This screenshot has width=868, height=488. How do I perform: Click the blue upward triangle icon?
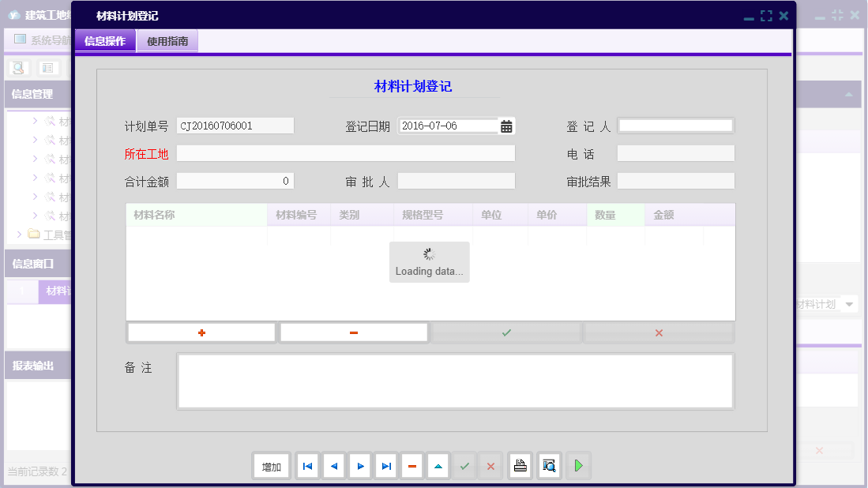coord(438,466)
